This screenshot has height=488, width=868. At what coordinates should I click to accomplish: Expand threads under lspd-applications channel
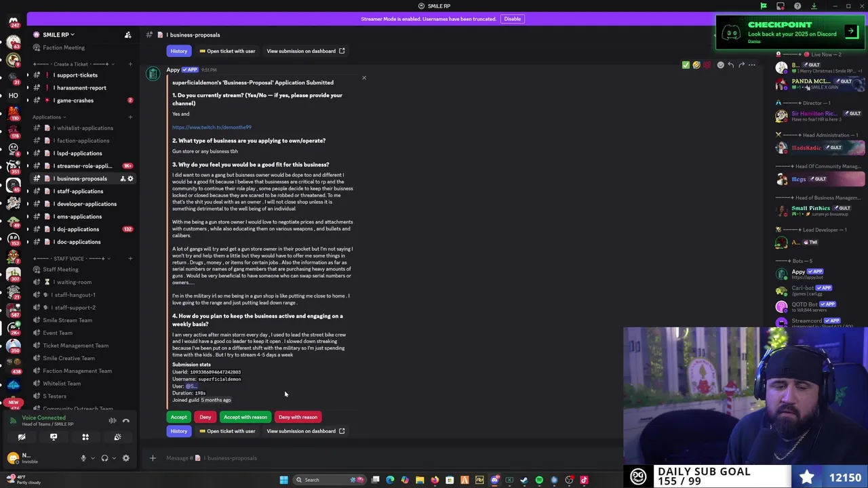(28, 153)
